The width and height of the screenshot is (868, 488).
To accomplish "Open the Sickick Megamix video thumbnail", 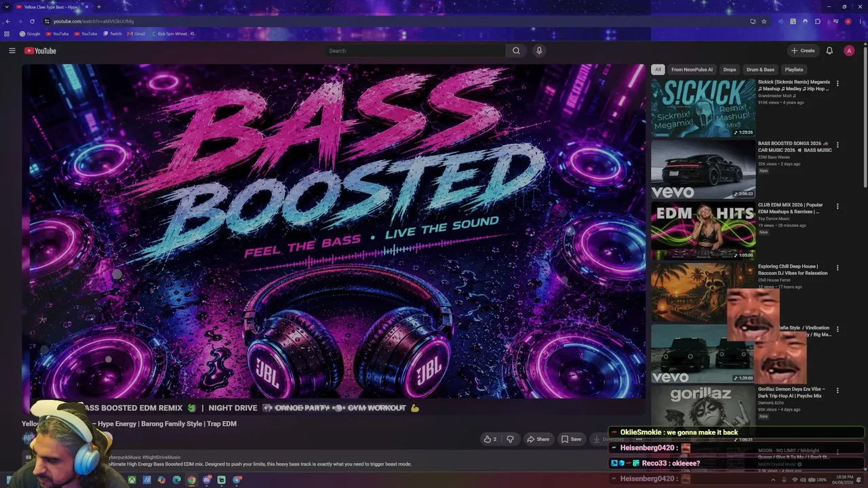I will [x=703, y=108].
